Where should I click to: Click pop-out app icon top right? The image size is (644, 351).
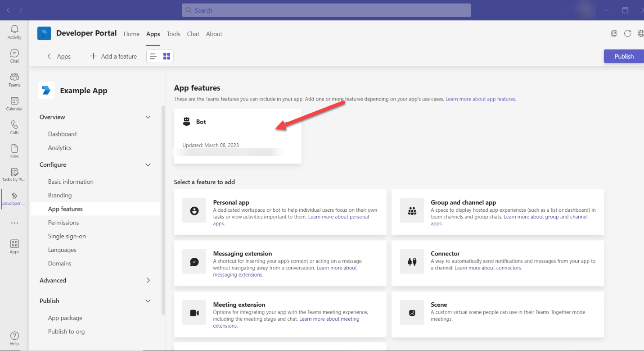[614, 33]
